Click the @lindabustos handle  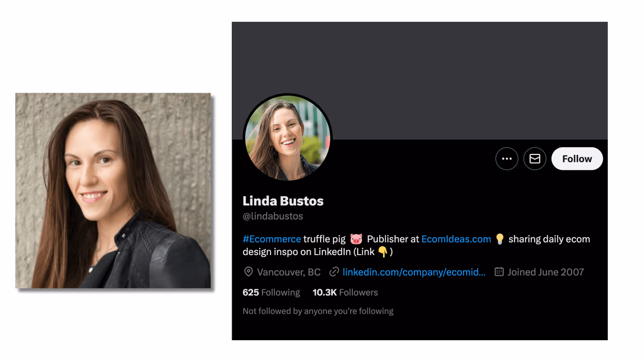coord(273,216)
